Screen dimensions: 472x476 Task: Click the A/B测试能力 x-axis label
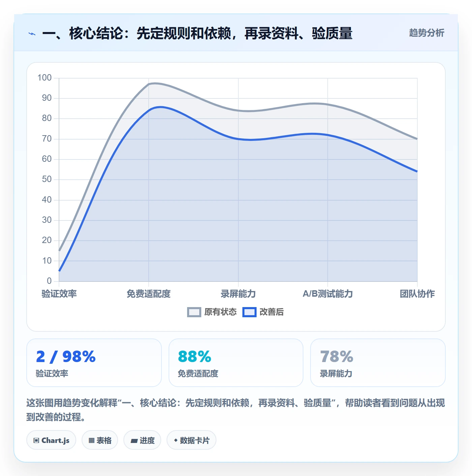click(328, 294)
